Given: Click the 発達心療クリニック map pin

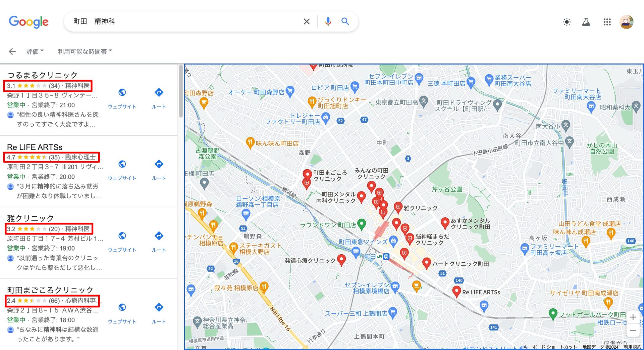Looking at the screenshot, I should tap(341, 260).
